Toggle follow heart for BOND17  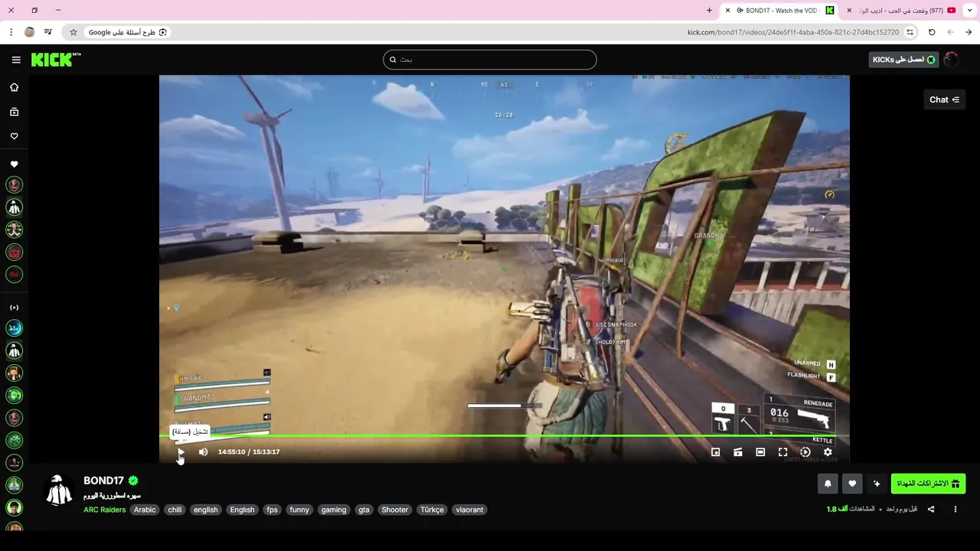tap(852, 484)
